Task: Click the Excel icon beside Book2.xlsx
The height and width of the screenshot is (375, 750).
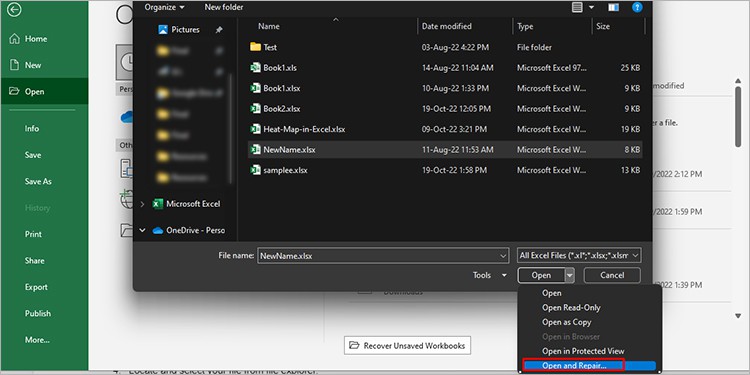Action: (255, 109)
